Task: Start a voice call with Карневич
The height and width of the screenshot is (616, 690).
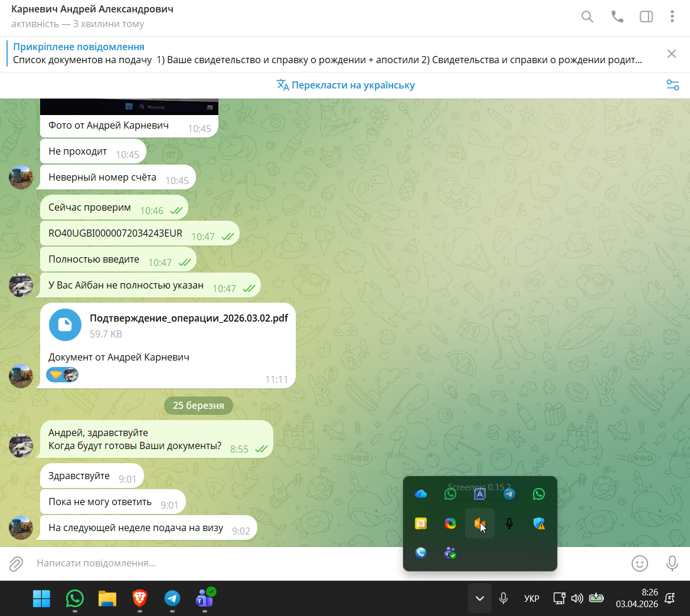Action: 617,17
